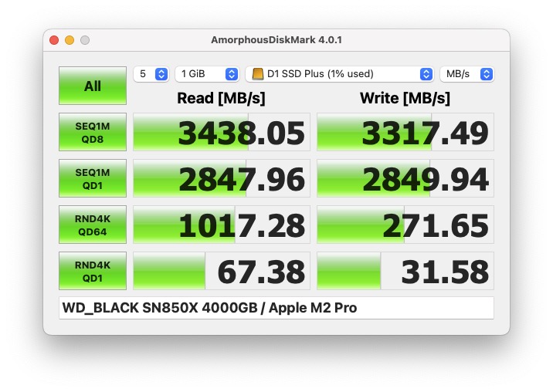Image resolution: width=553 pixels, height=392 pixels.
Task: Start the RND4K QD1 test
Action: [93, 271]
